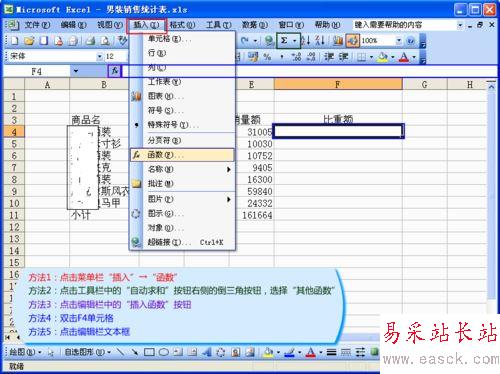Click the Open file folder icon
500x374 pixels.
pos(29,41)
